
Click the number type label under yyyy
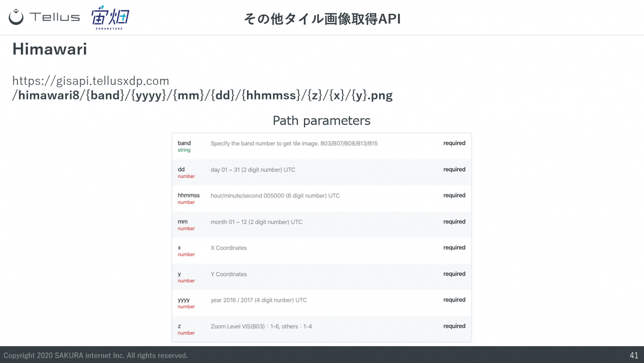coord(186,307)
